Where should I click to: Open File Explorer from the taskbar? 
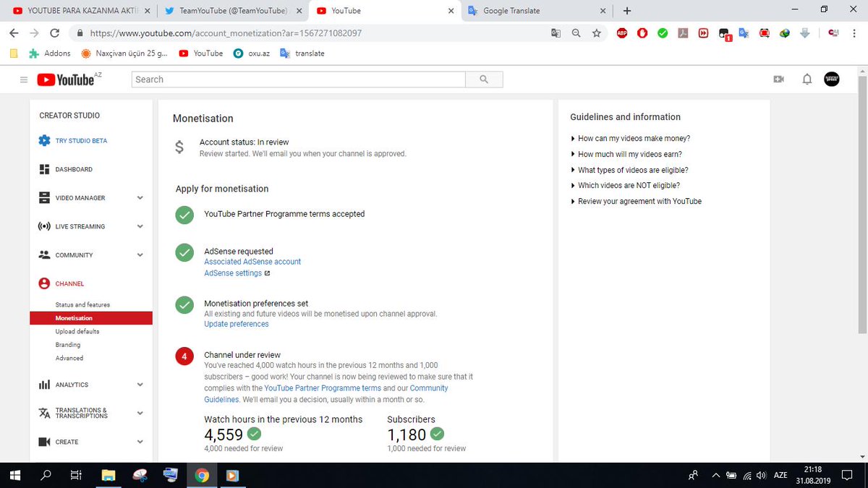(109, 476)
